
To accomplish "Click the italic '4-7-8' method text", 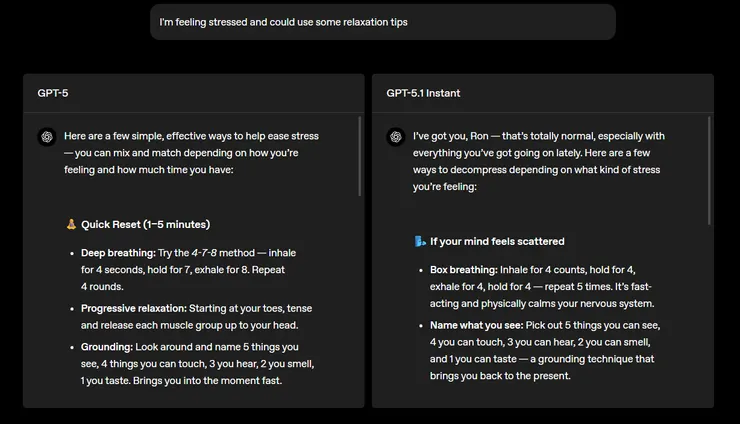I will [x=206, y=253].
